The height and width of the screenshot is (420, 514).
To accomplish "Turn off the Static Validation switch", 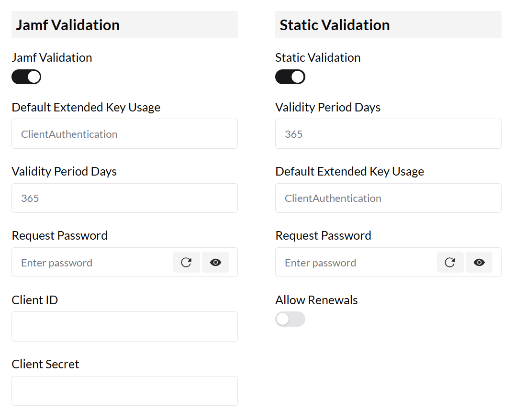I will 290,77.
